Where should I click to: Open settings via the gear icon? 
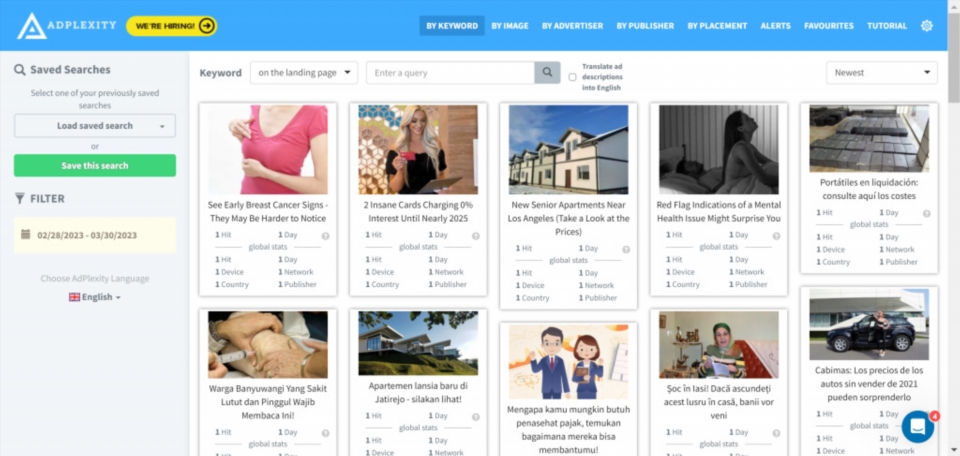[x=927, y=26]
